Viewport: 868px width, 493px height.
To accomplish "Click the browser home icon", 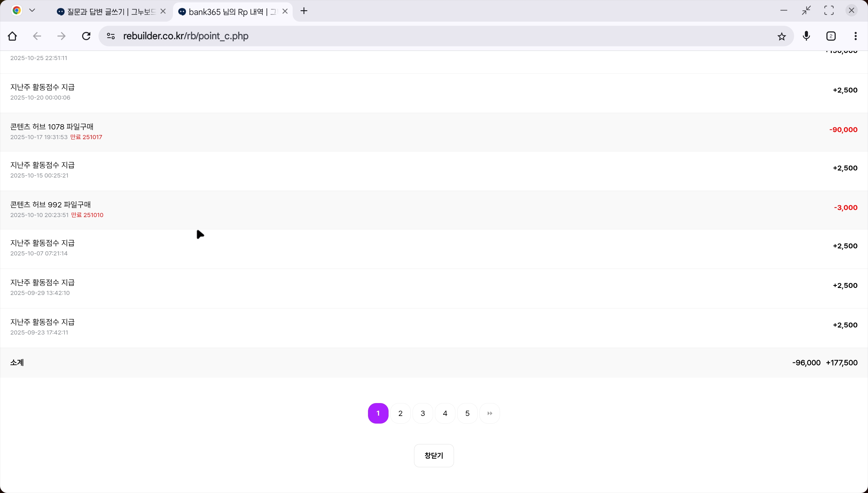I will [13, 36].
